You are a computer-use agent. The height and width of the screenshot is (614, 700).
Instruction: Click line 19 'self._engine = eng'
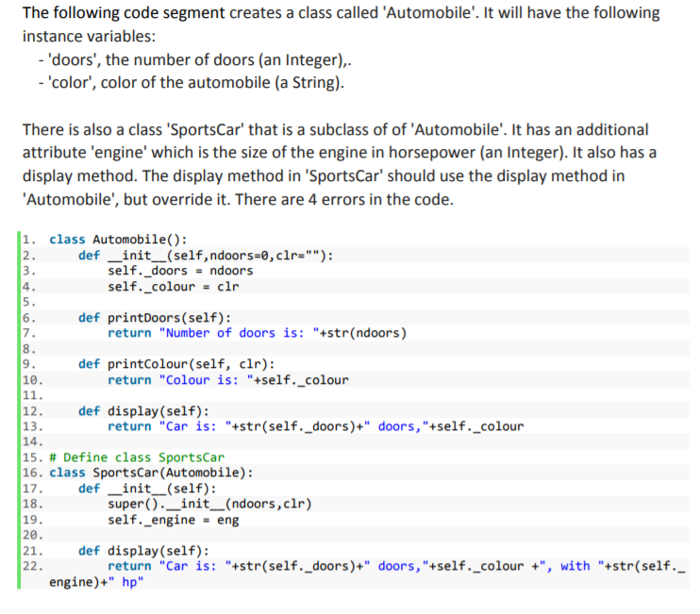point(174,520)
